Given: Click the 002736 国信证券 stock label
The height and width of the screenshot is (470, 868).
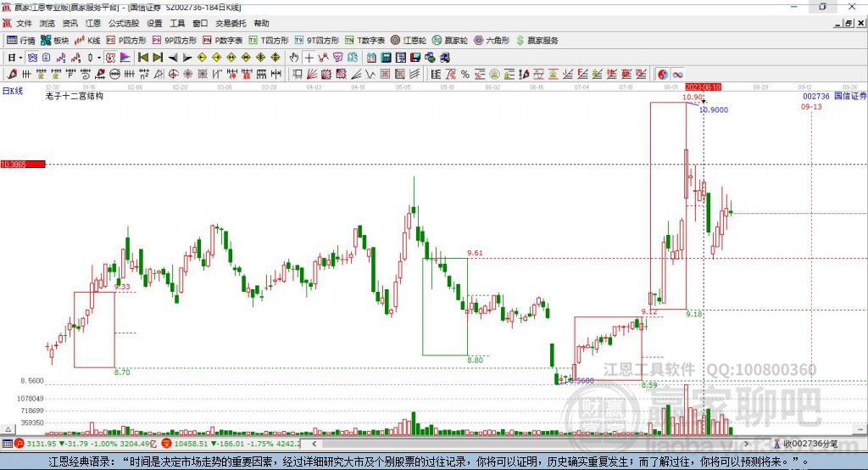Looking at the screenshot, I should [x=835, y=96].
